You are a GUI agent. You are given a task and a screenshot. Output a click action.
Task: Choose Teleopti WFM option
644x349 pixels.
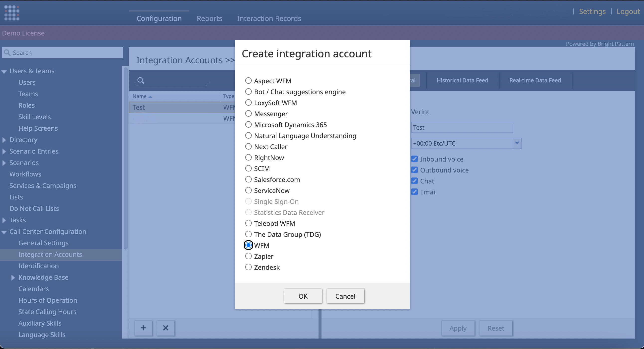248,223
